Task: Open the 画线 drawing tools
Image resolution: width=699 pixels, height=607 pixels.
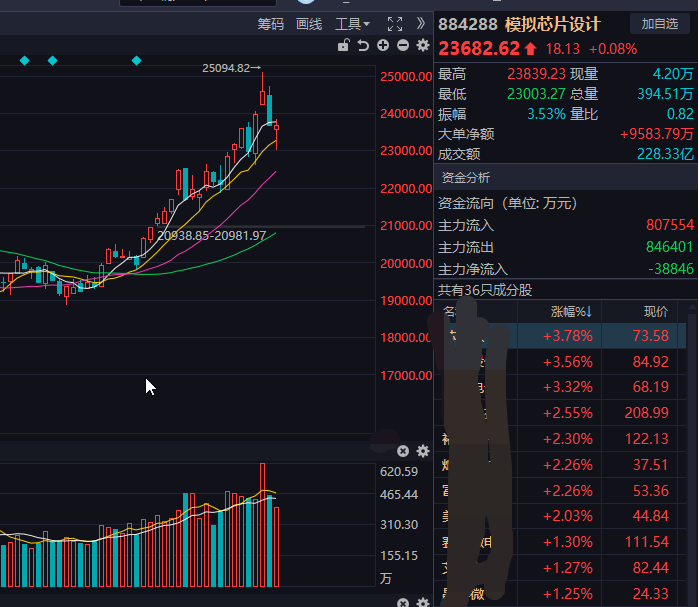Action: pyautogui.click(x=309, y=24)
